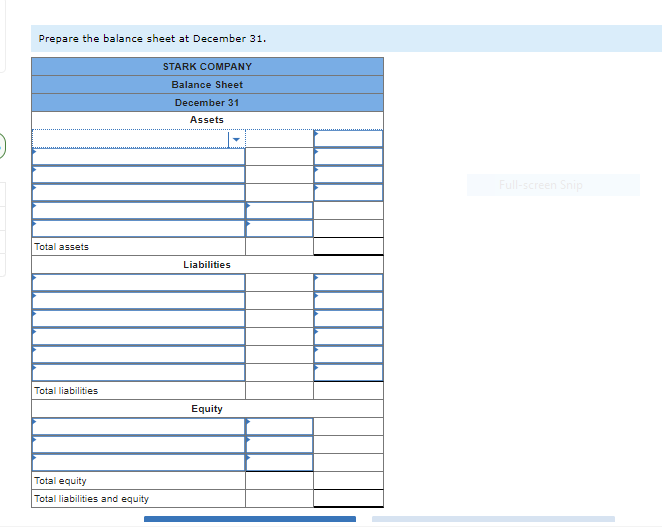
Task: Open the dropdown arrow in first asset row
Action: pos(236,139)
